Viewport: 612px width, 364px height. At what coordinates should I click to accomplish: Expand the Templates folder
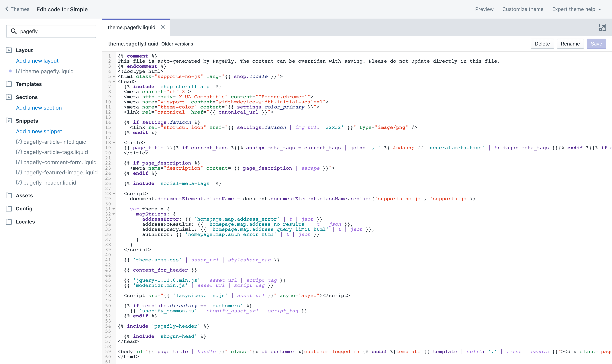coord(9,84)
